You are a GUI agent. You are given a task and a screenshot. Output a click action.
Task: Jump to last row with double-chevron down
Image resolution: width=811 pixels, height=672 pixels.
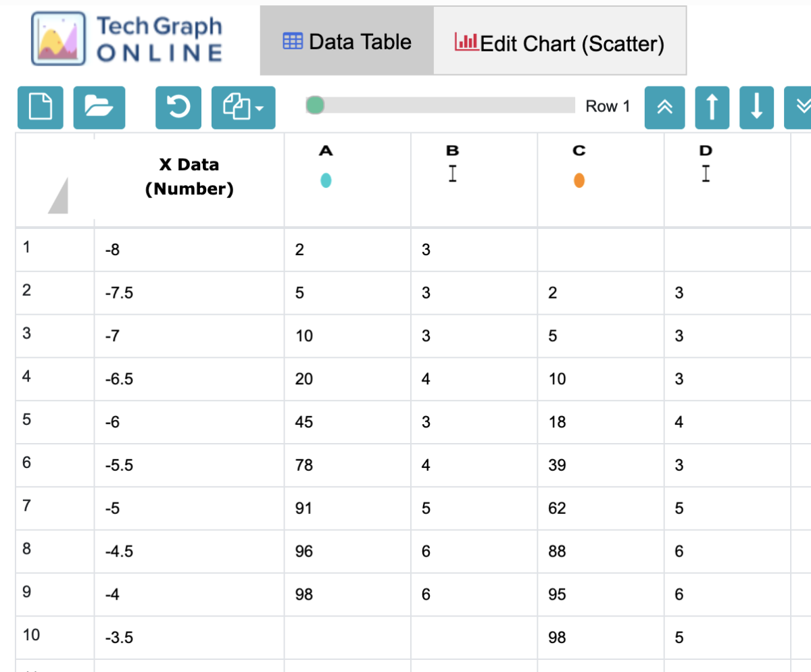pyautogui.click(x=803, y=107)
